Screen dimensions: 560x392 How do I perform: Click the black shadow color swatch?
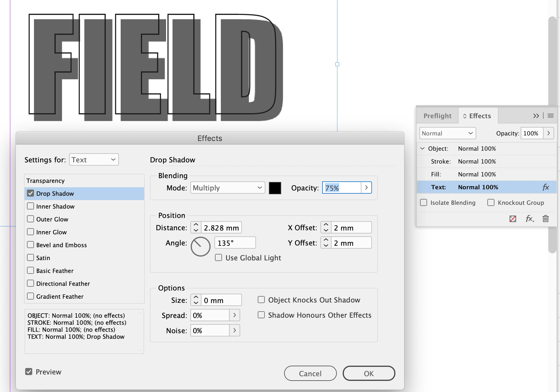(275, 188)
